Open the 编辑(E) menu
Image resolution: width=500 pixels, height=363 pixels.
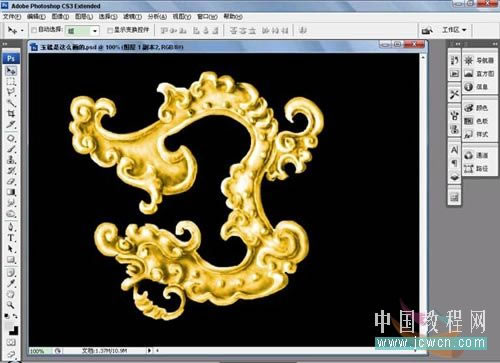tap(36, 16)
